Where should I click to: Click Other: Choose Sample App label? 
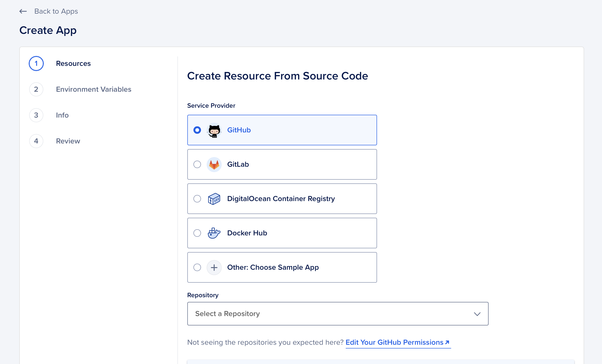pos(273,268)
